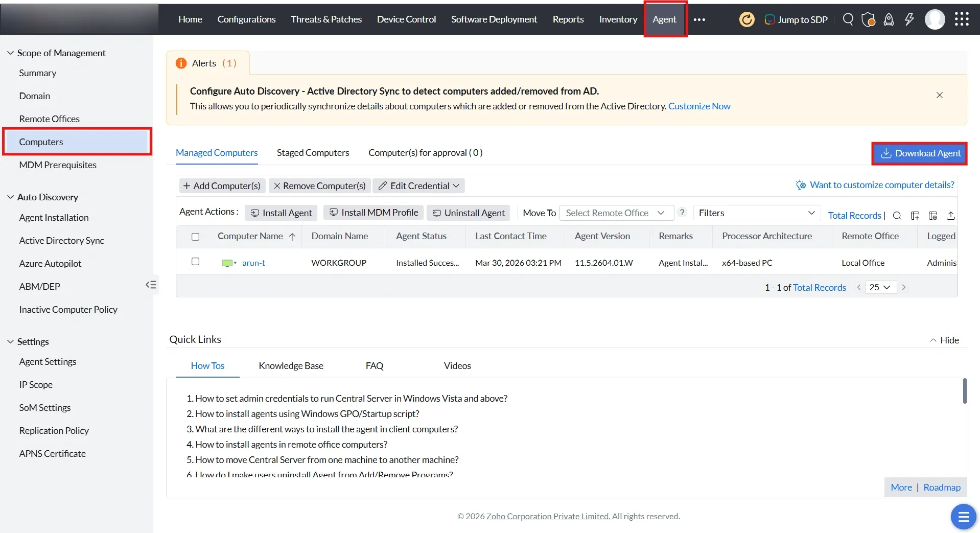The image size is (980, 533).
Task: Click the rocket icon in the top bar
Action: [x=889, y=19]
